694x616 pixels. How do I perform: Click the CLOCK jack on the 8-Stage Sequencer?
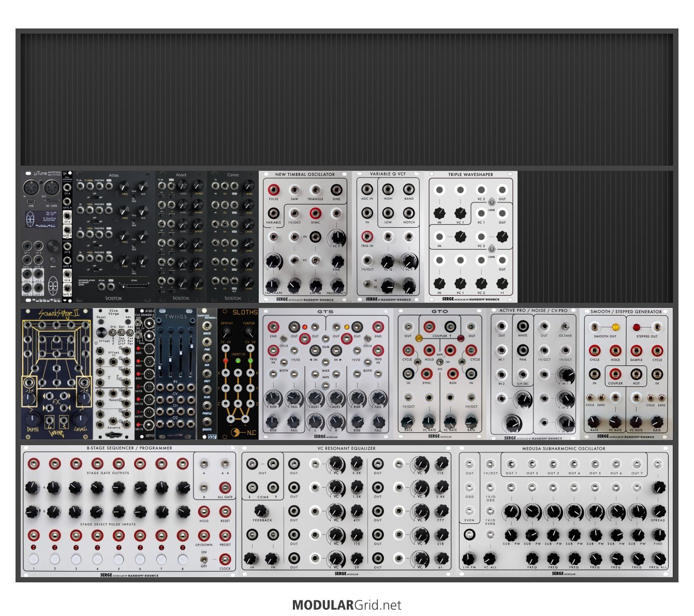225,559
